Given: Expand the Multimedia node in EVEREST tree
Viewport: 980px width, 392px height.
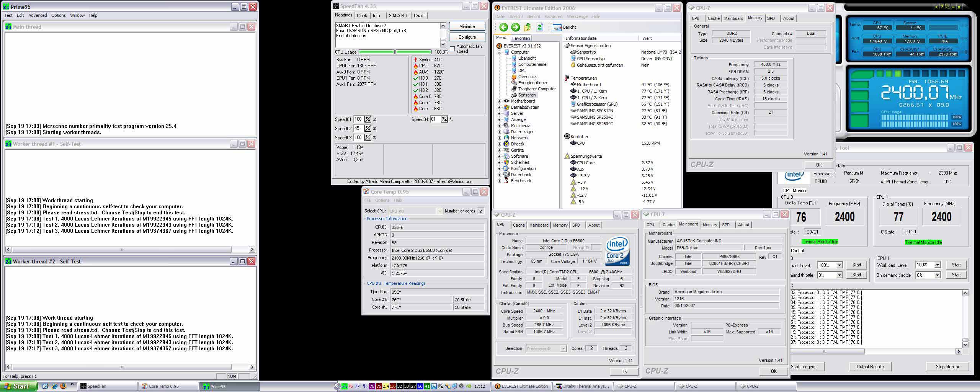Looking at the screenshot, I should coord(499,126).
